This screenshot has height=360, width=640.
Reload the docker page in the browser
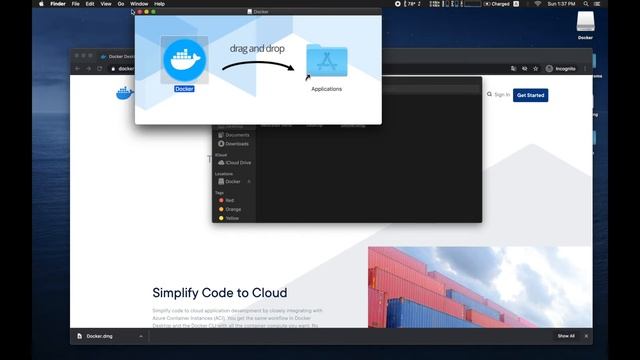[100, 69]
